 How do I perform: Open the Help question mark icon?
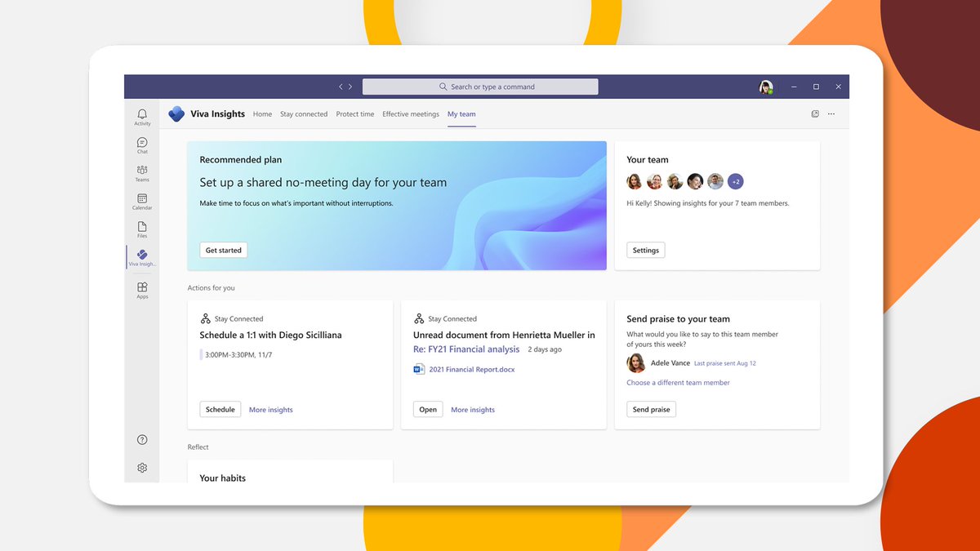click(x=142, y=440)
